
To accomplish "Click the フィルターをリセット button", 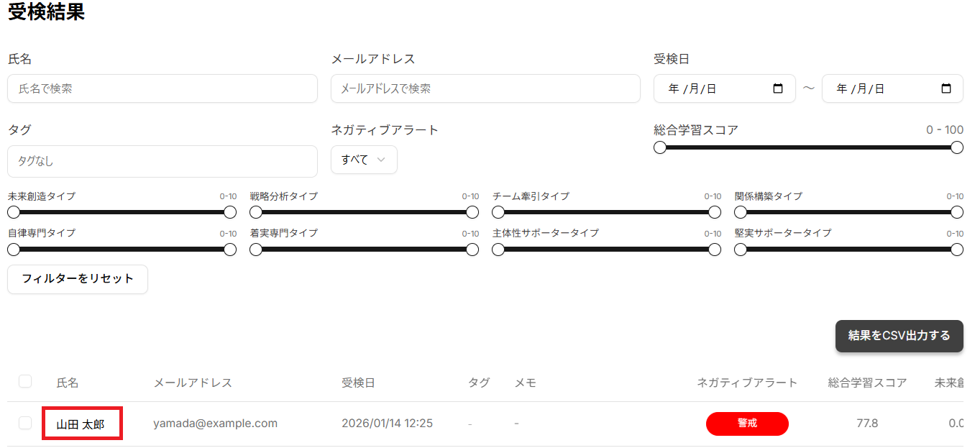I will (78, 279).
